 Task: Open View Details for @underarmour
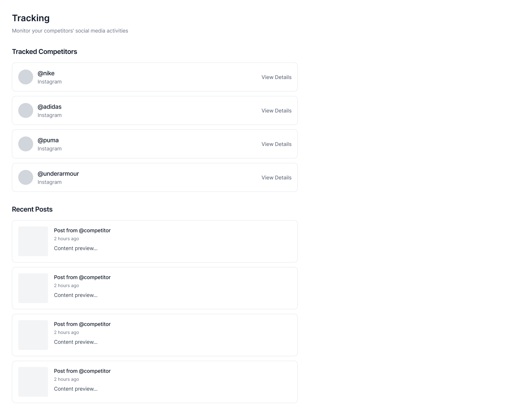pyautogui.click(x=276, y=178)
